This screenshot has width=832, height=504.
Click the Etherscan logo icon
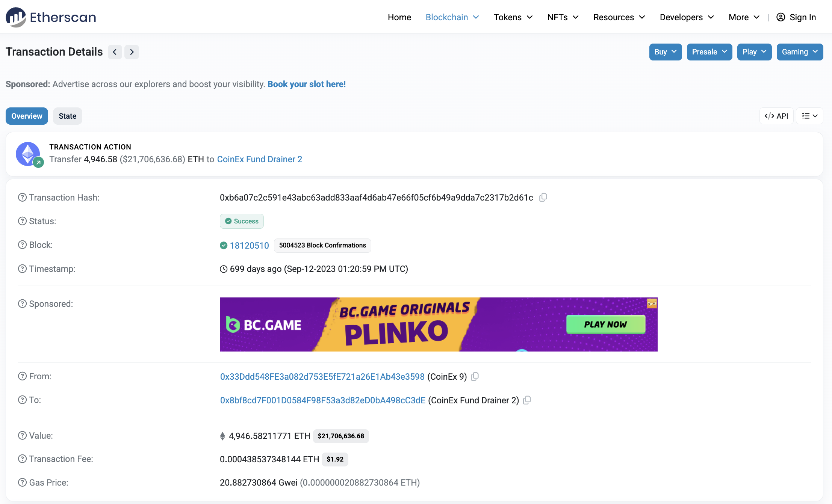coord(16,17)
